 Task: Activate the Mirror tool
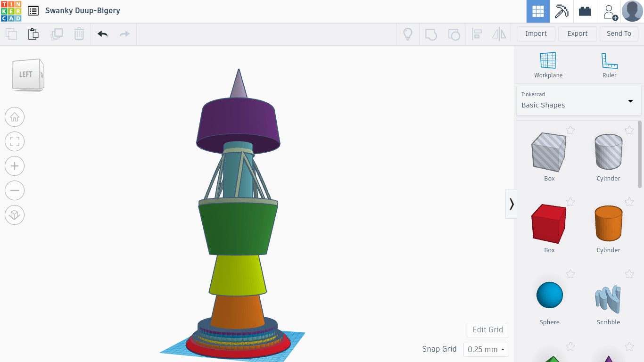(499, 34)
